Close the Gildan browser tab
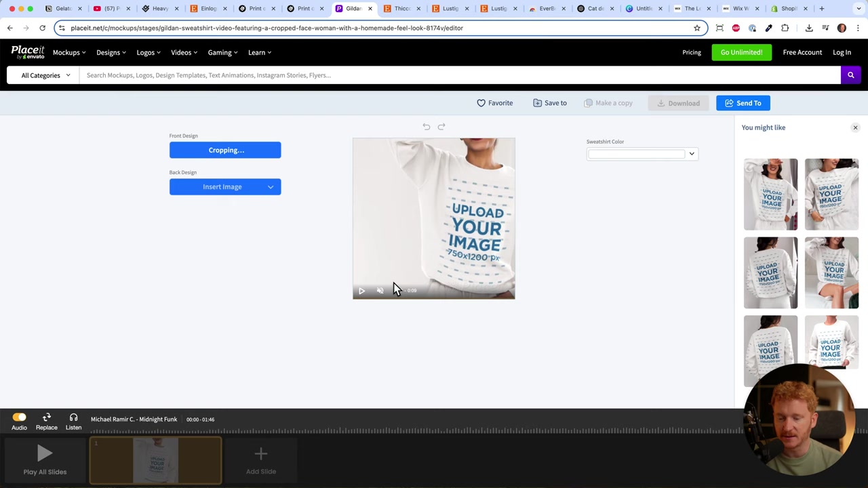This screenshot has width=868, height=488. coord(370,9)
